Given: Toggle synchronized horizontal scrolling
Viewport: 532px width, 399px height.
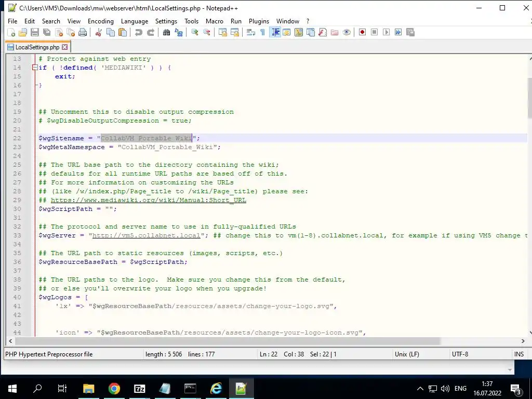Looking at the screenshot, I should 234,32.
